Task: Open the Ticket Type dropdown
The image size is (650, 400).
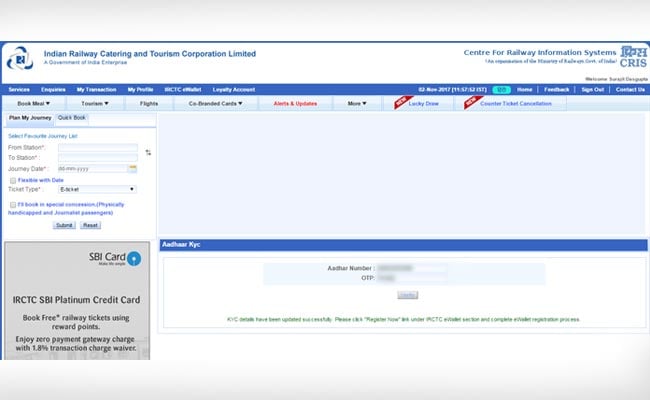Action: tap(97, 189)
